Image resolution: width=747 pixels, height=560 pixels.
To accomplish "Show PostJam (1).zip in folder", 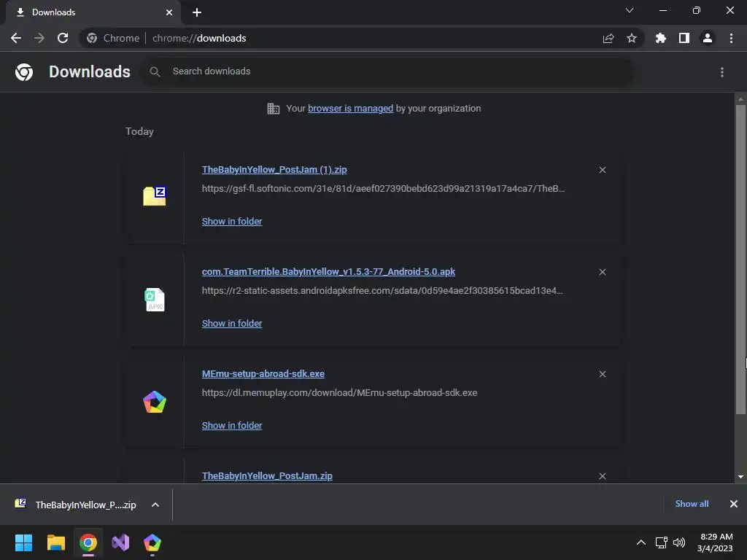I will click(232, 222).
